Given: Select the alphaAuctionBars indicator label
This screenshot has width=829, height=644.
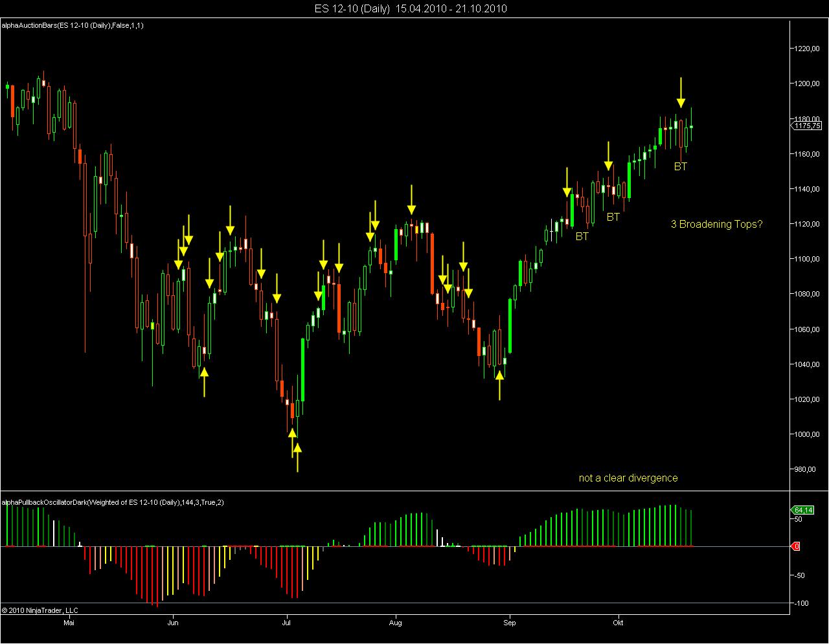Looking at the screenshot, I should [73, 25].
